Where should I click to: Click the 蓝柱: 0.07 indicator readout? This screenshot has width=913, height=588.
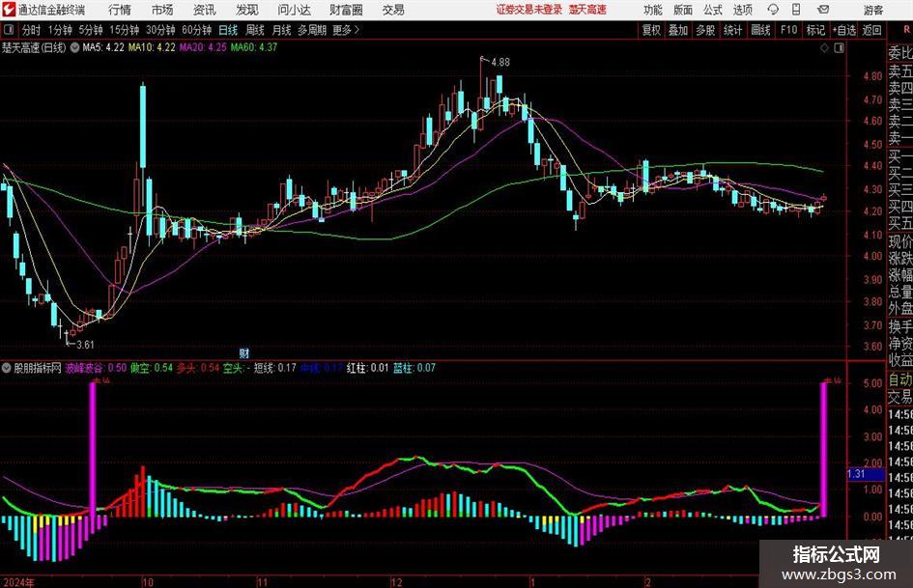click(x=414, y=367)
